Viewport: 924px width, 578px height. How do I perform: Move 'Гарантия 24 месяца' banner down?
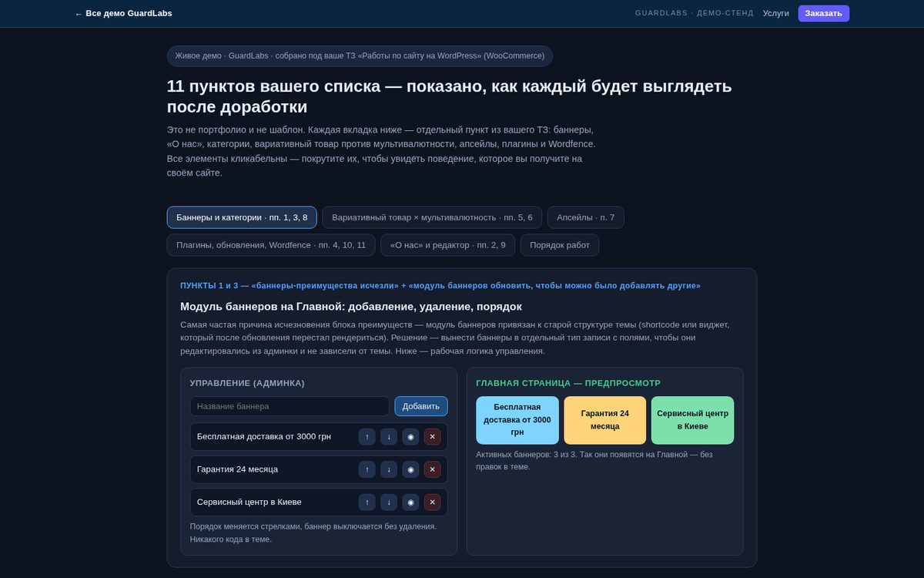click(389, 469)
